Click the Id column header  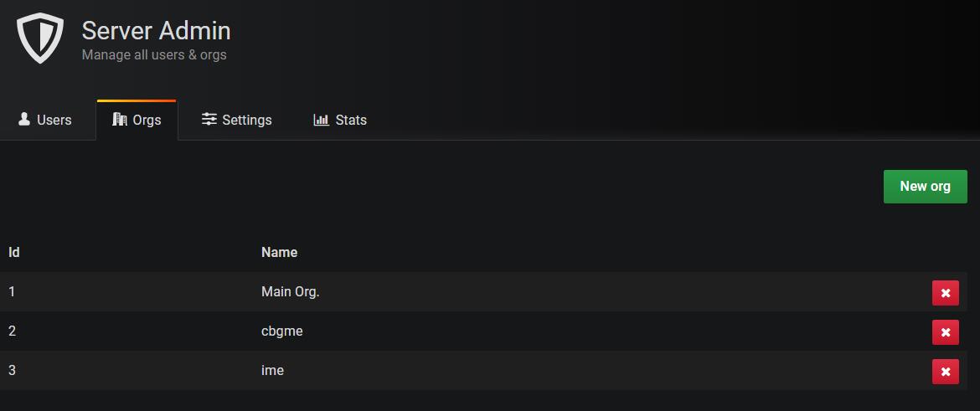click(x=14, y=252)
